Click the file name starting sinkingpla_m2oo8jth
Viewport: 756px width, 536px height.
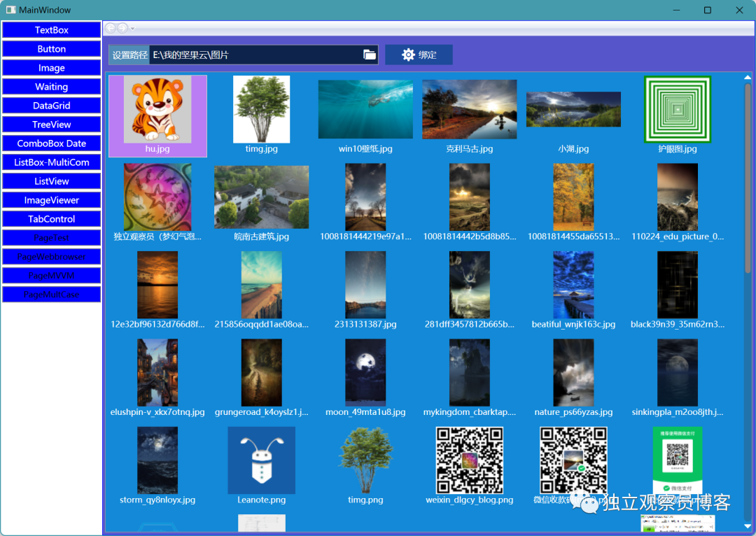coord(678,412)
